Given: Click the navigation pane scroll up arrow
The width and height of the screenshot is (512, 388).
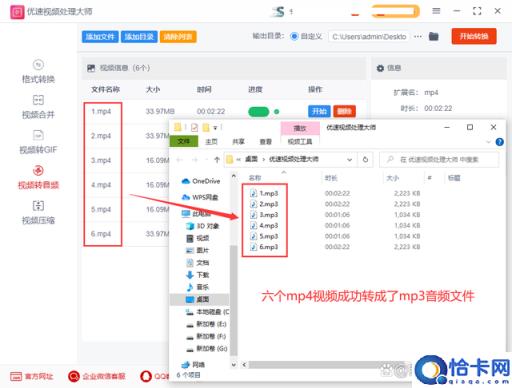Looking at the screenshot, I should coord(234,176).
